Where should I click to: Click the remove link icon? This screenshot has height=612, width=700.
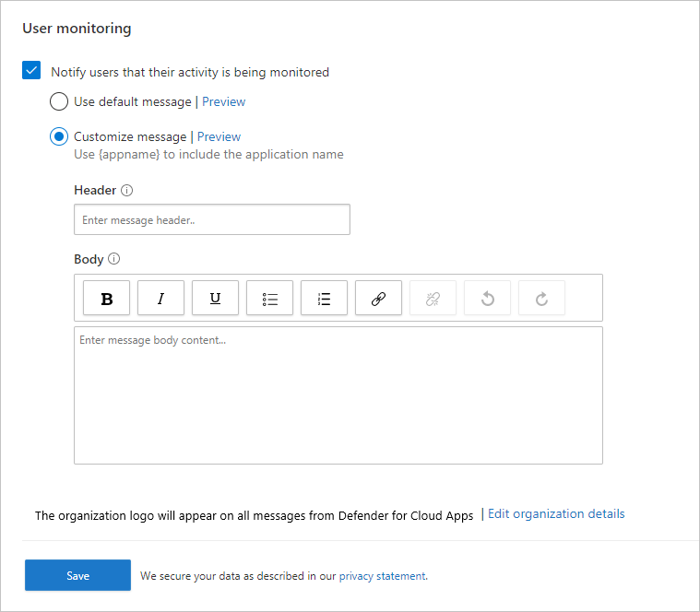[x=433, y=299]
